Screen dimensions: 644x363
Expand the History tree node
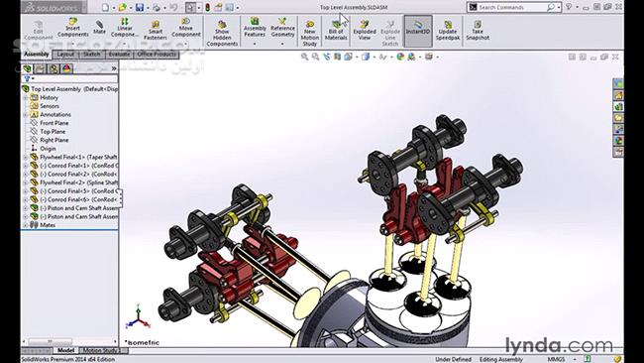point(26,98)
